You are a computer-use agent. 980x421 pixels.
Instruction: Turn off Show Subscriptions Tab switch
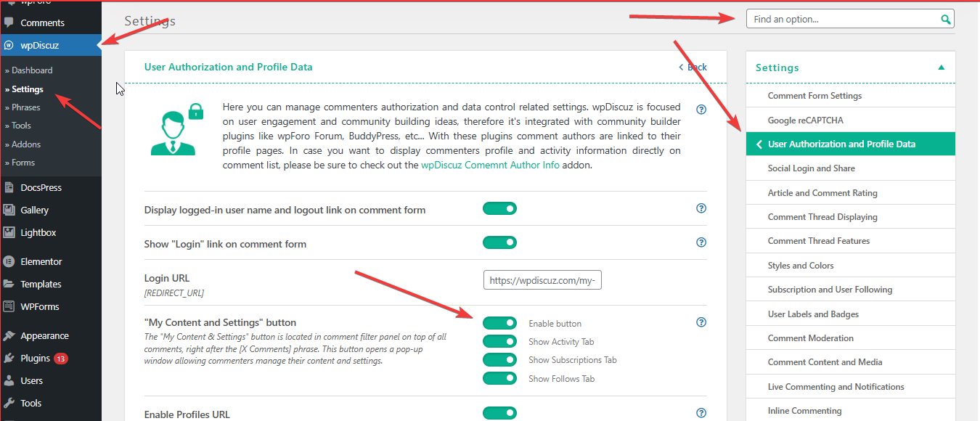tap(499, 360)
